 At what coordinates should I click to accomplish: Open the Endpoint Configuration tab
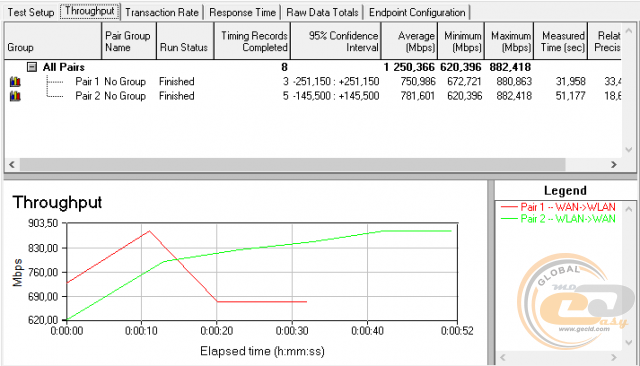(x=417, y=12)
